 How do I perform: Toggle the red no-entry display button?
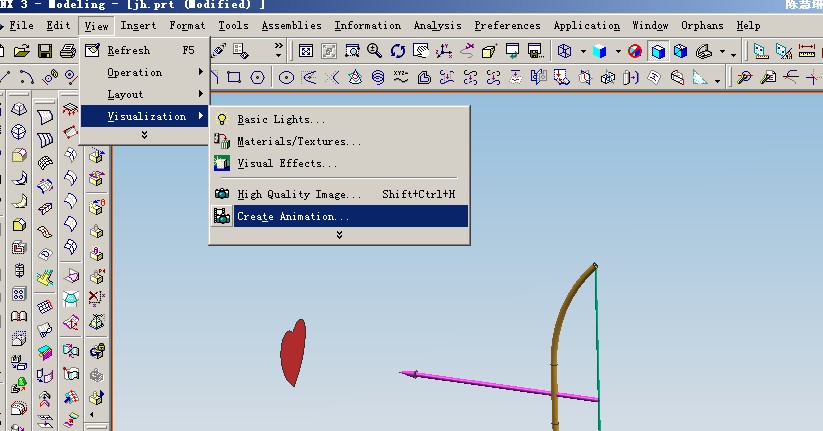click(x=635, y=51)
